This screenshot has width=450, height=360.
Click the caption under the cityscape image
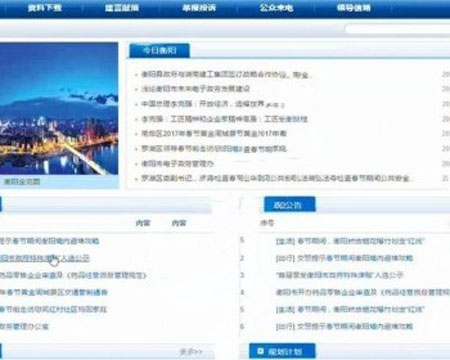point(22,182)
